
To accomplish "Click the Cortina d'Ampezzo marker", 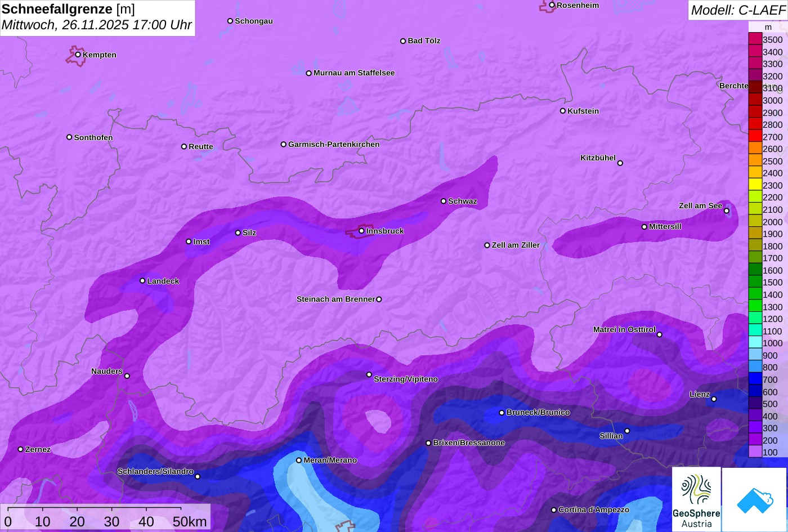I will (553, 509).
